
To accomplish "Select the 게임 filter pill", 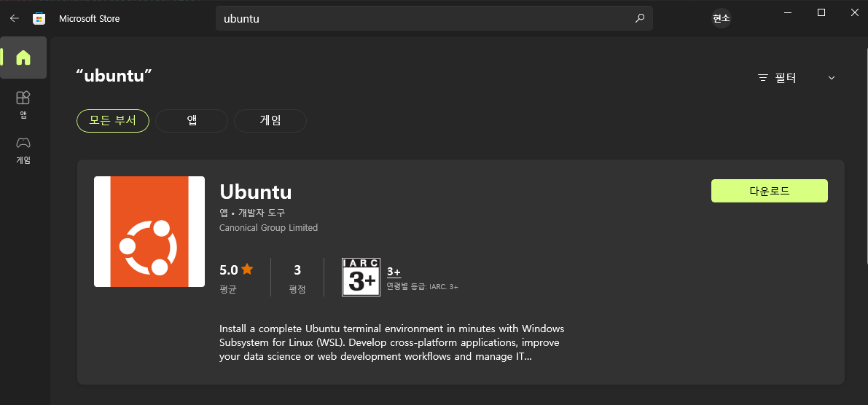I will 270,121.
